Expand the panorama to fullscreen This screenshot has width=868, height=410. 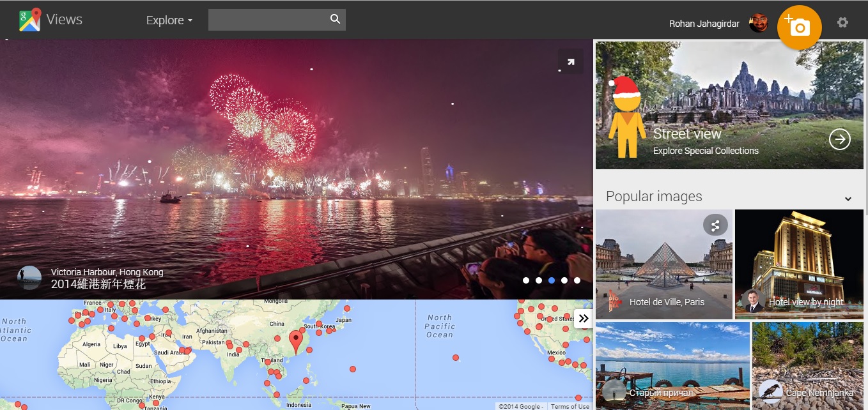(x=570, y=62)
